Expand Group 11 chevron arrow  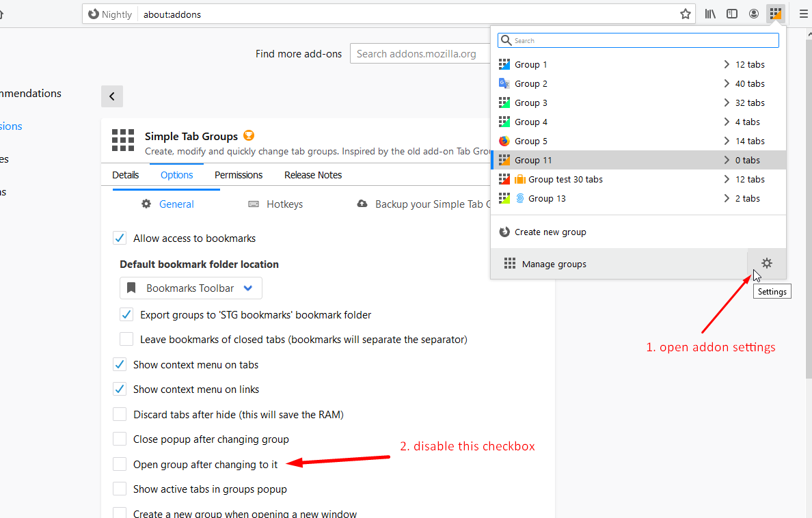[x=726, y=160]
